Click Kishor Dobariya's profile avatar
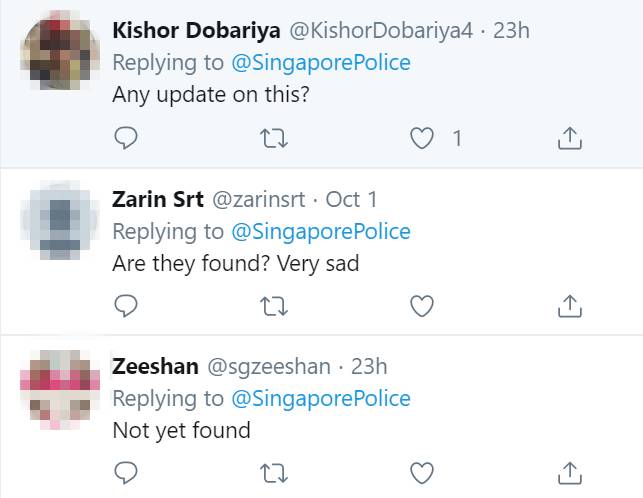The image size is (643, 498). click(x=60, y=50)
